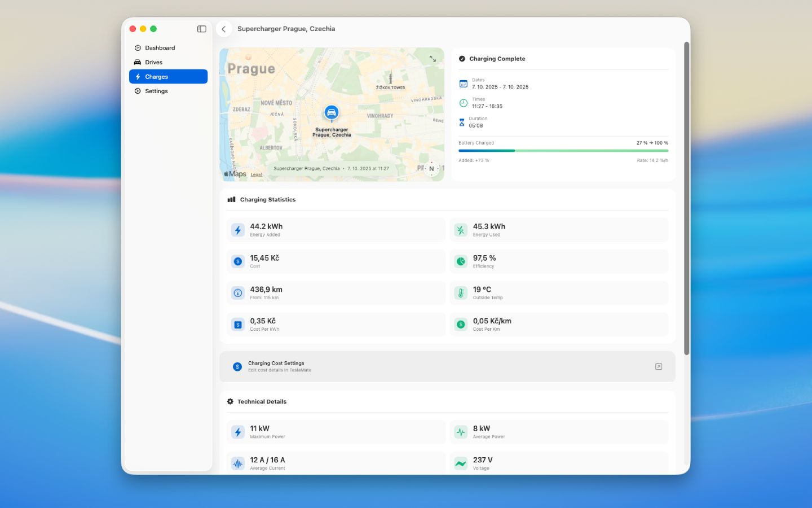The height and width of the screenshot is (508, 812).
Task: Click the '97,5 %' efficiency value
Action: (x=484, y=258)
